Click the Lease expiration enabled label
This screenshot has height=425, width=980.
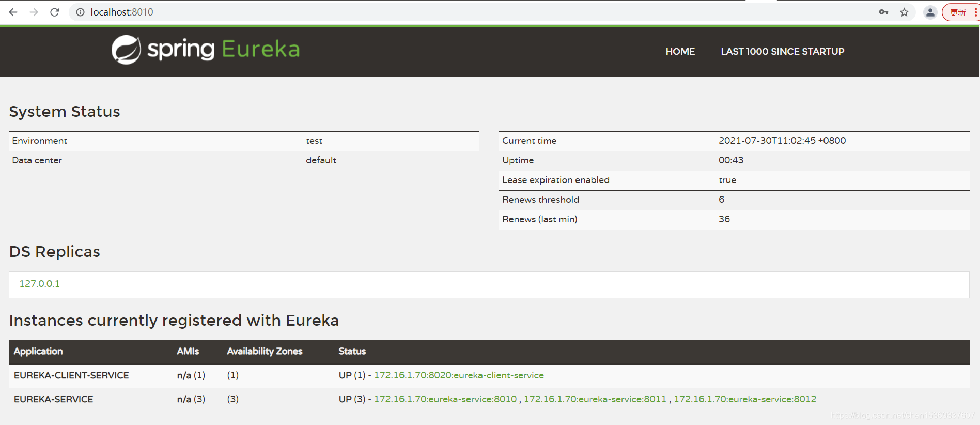[556, 180]
